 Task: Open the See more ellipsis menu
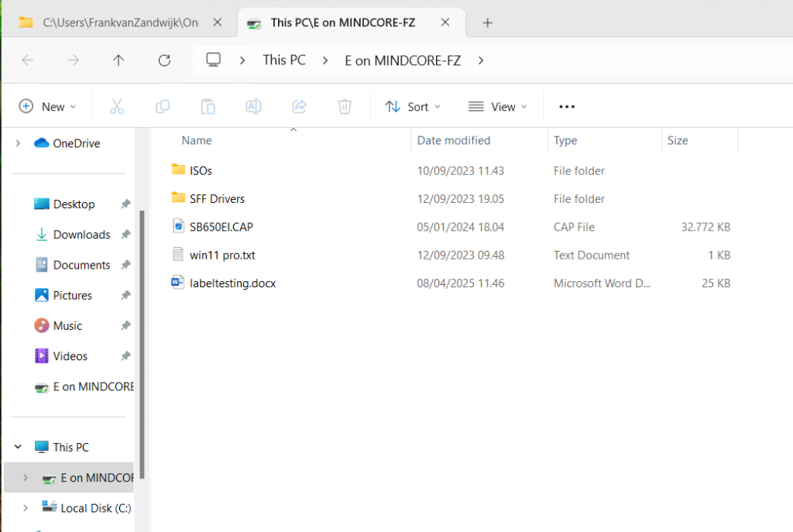coord(567,107)
